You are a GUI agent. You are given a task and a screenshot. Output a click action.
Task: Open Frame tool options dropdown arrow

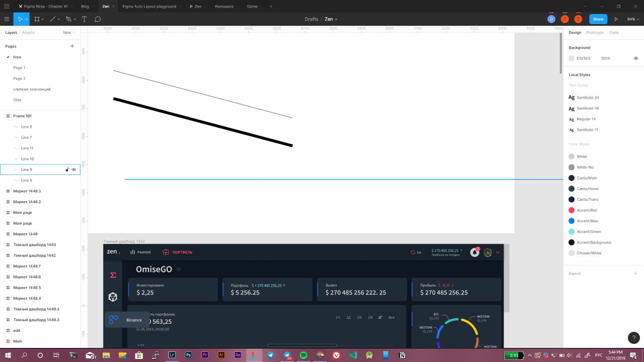pyautogui.click(x=43, y=19)
